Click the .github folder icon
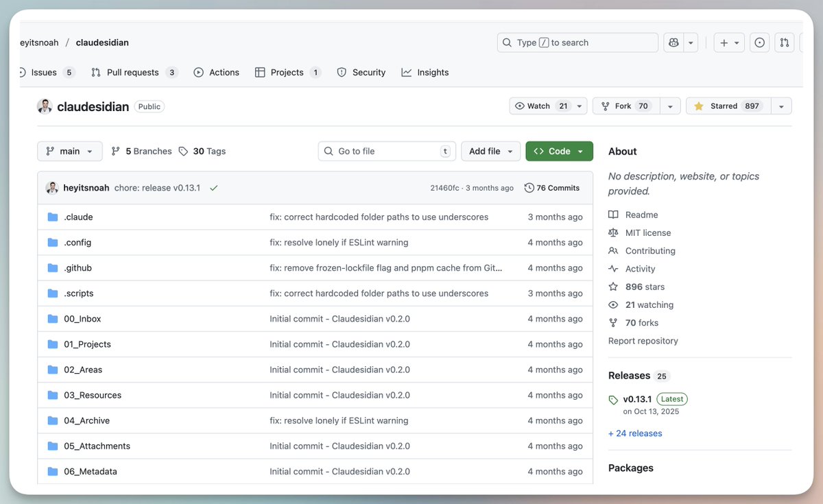 click(53, 268)
